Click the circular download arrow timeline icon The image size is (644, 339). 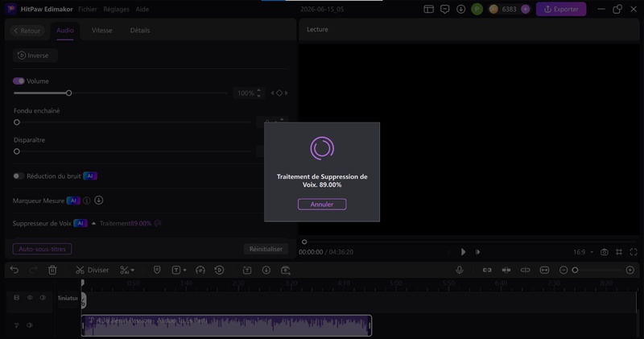tap(266, 270)
